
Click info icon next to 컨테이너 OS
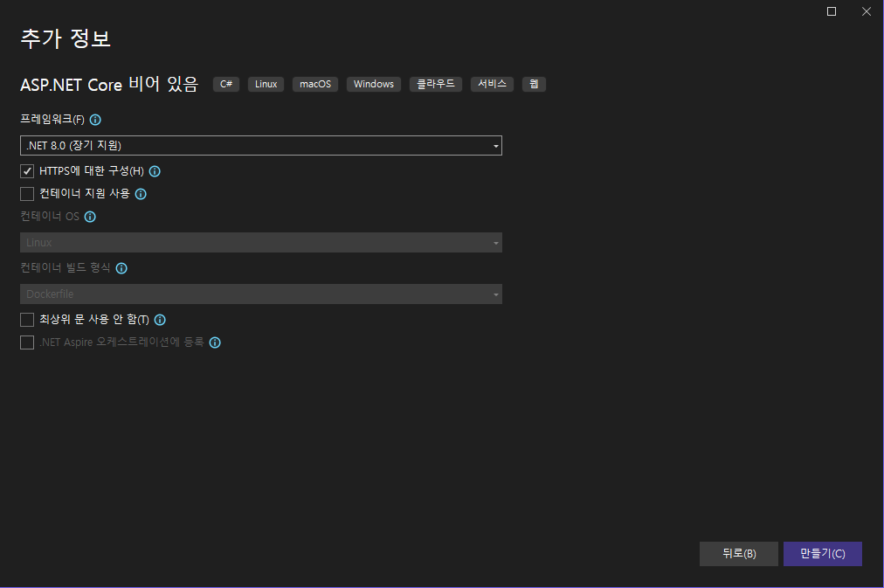pyautogui.click(x=90, y=217)
